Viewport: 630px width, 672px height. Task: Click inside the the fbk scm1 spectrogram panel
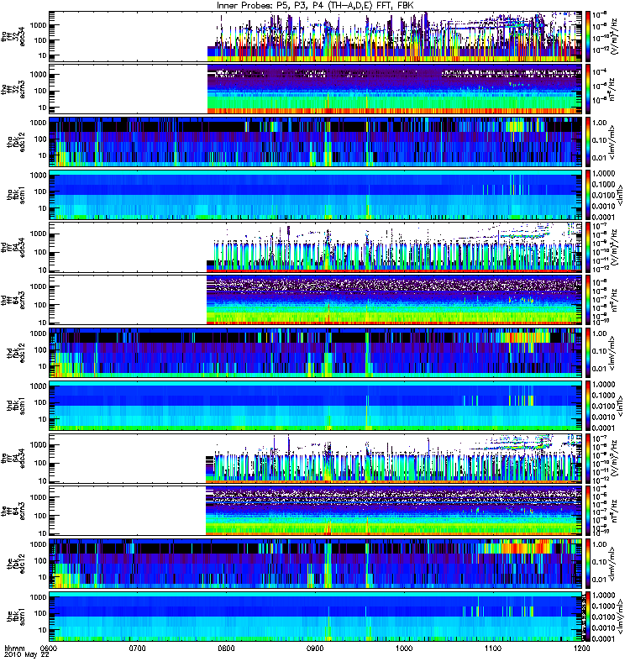(316, 617)
